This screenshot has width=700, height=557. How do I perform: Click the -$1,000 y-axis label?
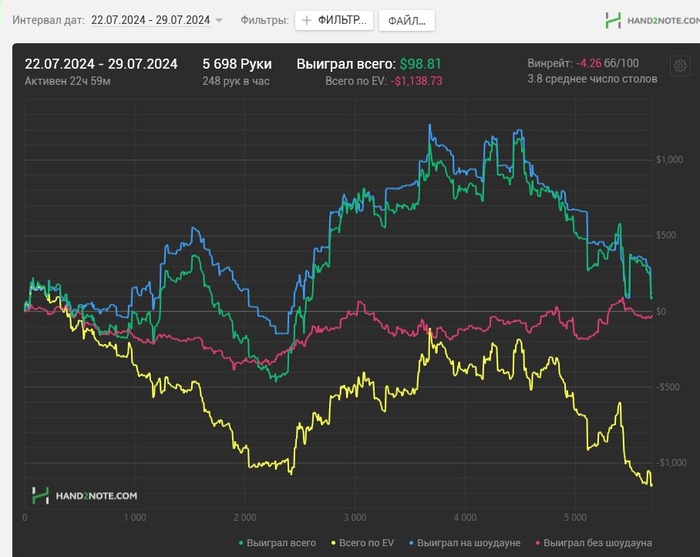(671, 463)
